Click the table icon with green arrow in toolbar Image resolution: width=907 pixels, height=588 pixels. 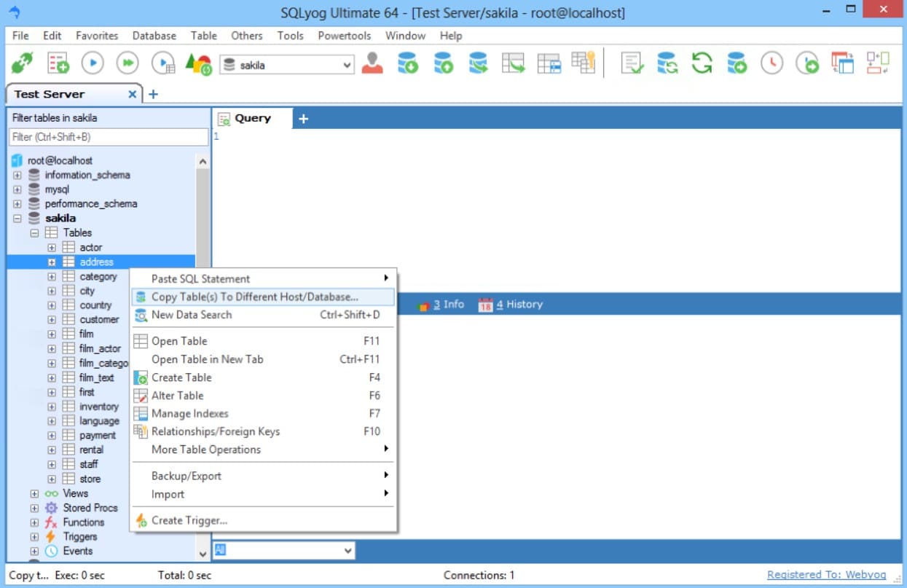point(514,63)
